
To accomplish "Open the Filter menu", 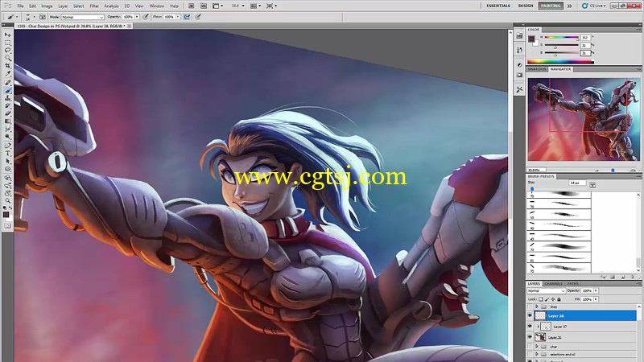I will [x=94, y=6].
